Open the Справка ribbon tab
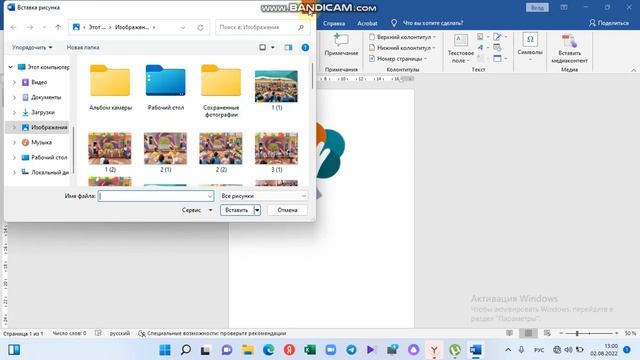 point(334,23)
